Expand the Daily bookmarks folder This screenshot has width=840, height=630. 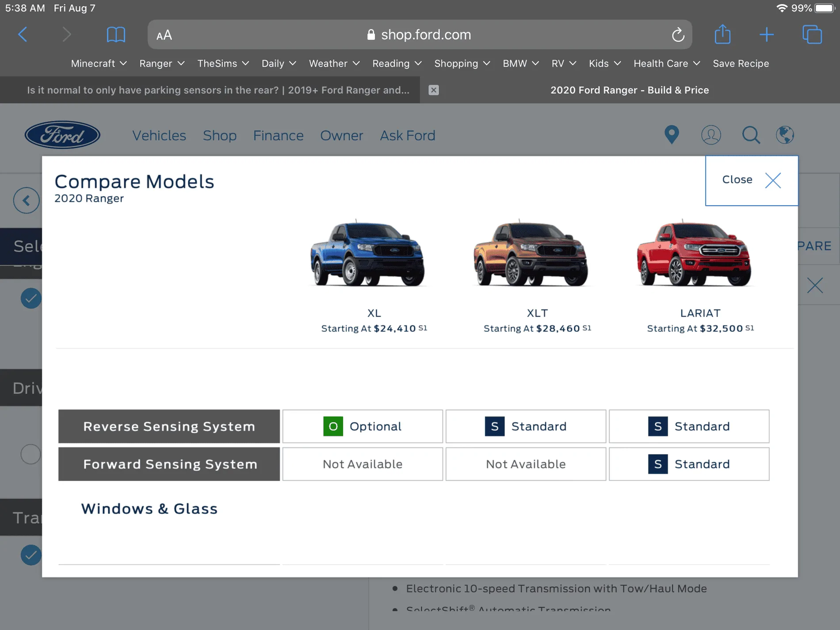pyautogui.click(x=279, y=64)
